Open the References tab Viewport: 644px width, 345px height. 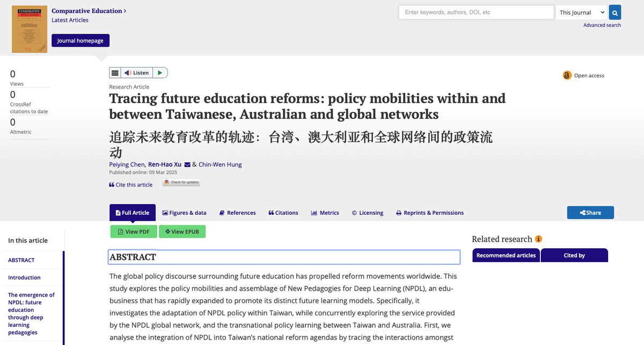click(237, 213)
